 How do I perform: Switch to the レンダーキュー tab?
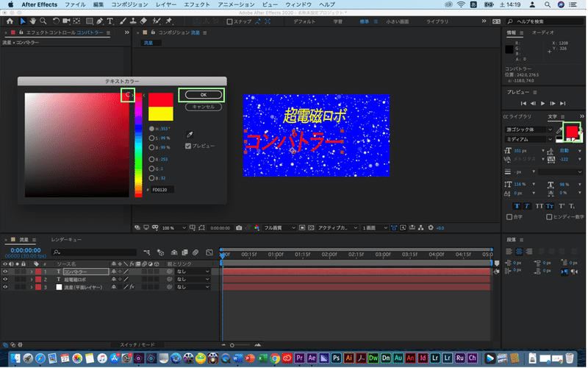(x=66, y=240)
